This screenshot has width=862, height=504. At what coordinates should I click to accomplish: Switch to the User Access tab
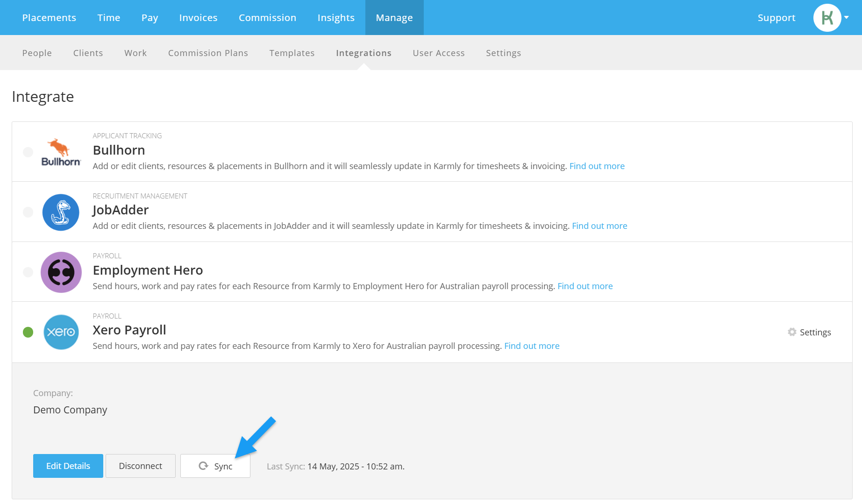[439, 53]
